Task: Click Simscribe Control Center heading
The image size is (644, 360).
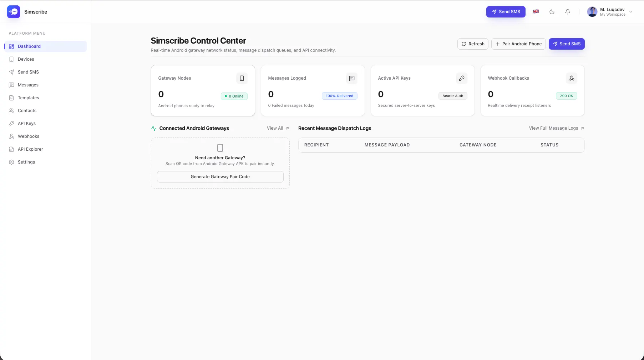Action: pos(198,41)
